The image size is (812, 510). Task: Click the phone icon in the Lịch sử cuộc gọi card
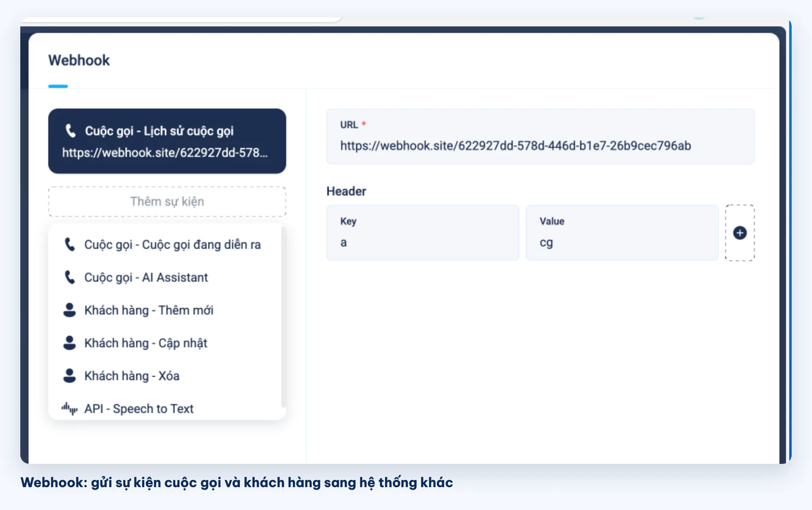click(71, 131)
